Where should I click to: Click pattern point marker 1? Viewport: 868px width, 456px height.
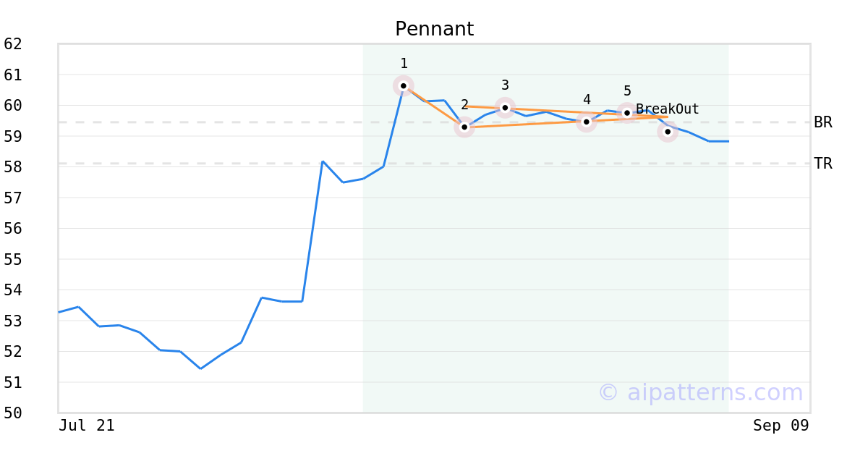404,85
